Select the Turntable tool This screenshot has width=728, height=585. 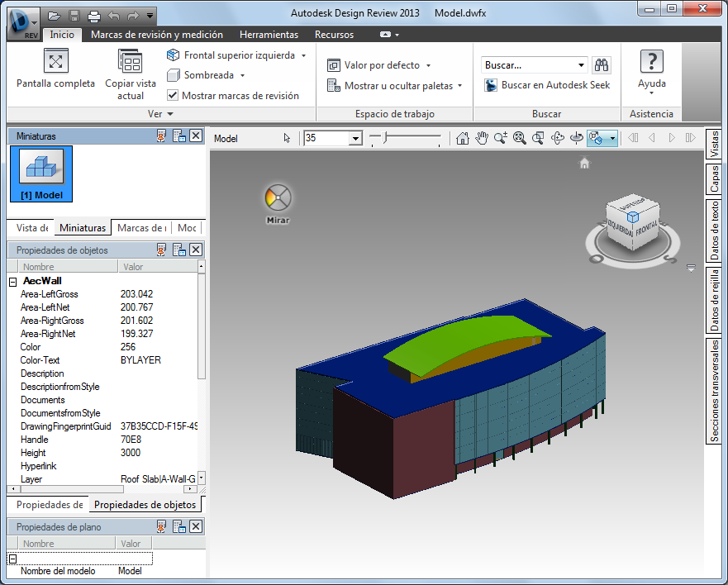tap(577, 138)
